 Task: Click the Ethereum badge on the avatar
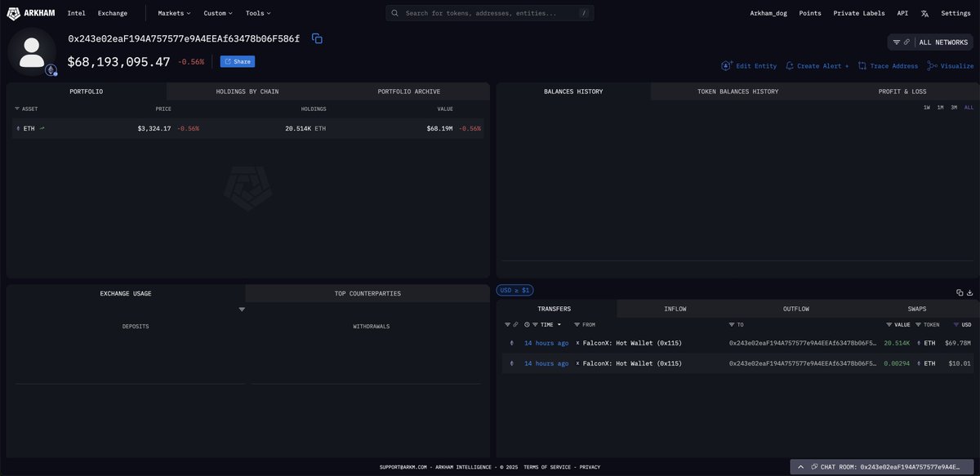tap(51, 70)
